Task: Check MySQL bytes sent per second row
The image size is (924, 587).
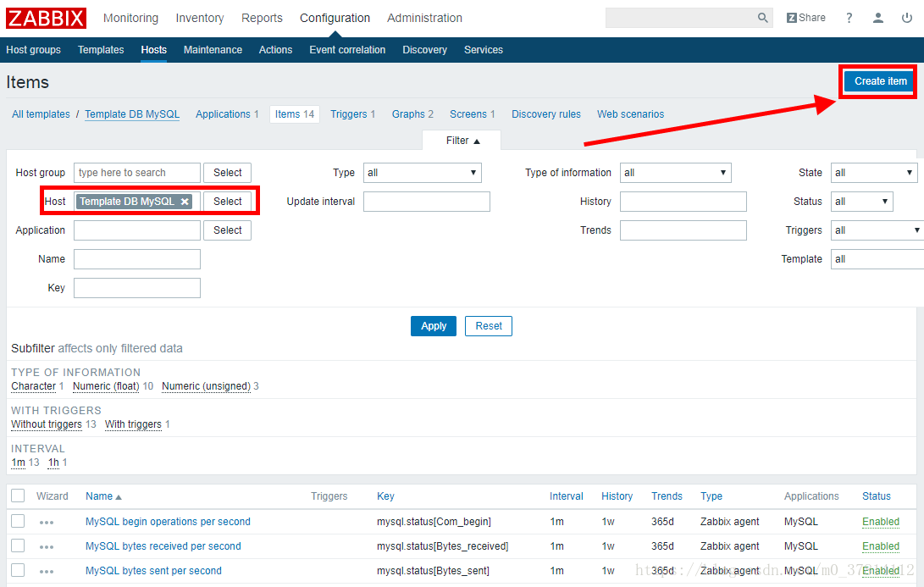Action: pyautogui.click(x=19, y=570)
